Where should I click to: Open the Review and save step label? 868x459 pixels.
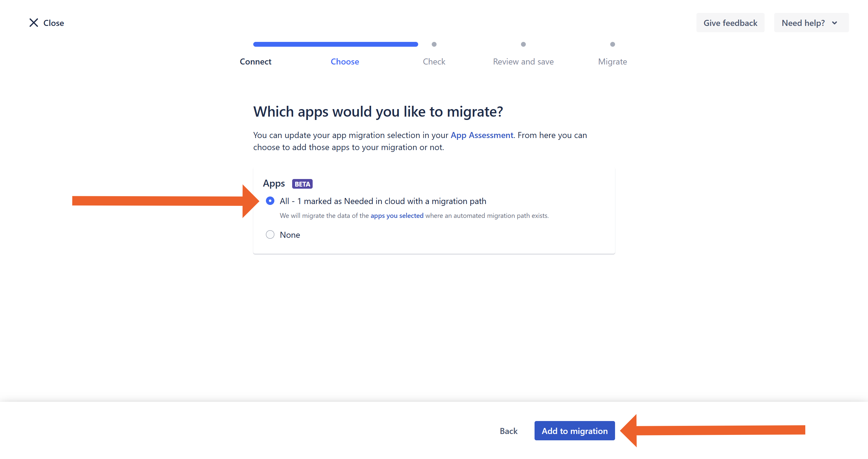coord(523,61)
